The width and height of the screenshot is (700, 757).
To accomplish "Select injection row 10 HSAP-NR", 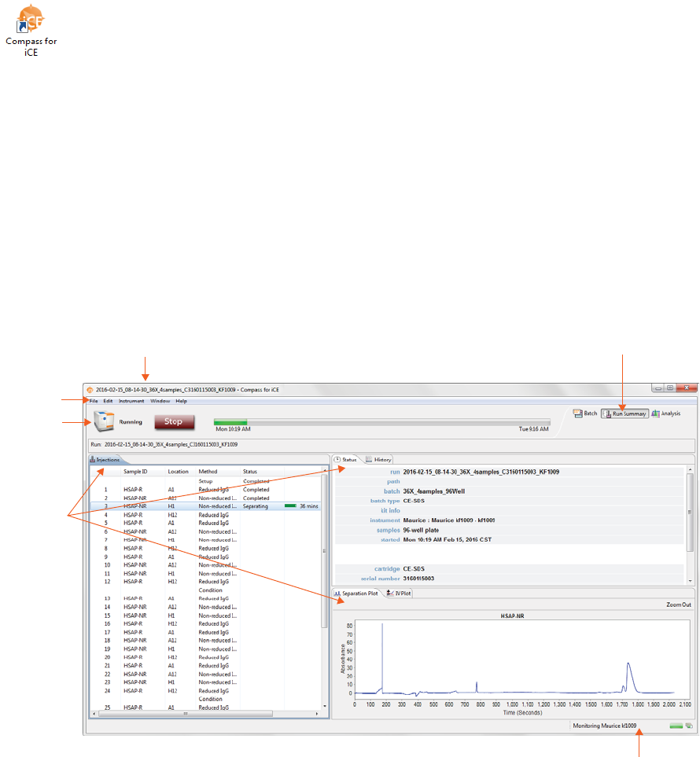I will tap(205, 565).
